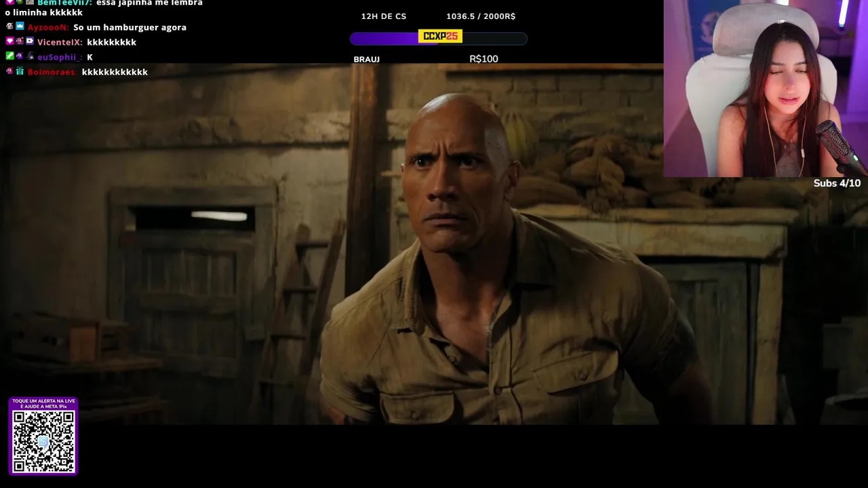Click 'TOQUE UM ALERTA NA LIVE' caption
Image resolution: width=868 pixels, height=488 pixels.
point(43,401)
